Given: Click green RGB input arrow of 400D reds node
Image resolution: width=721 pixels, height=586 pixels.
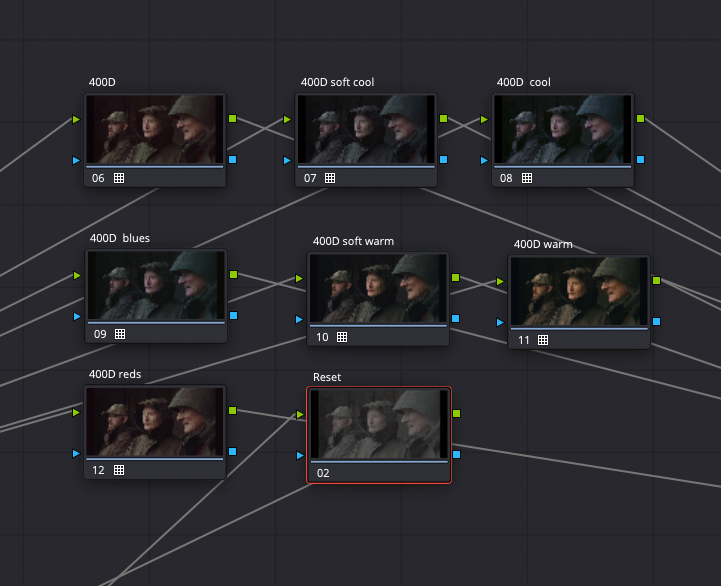Looking at the screenshot, I should (76, 411).
